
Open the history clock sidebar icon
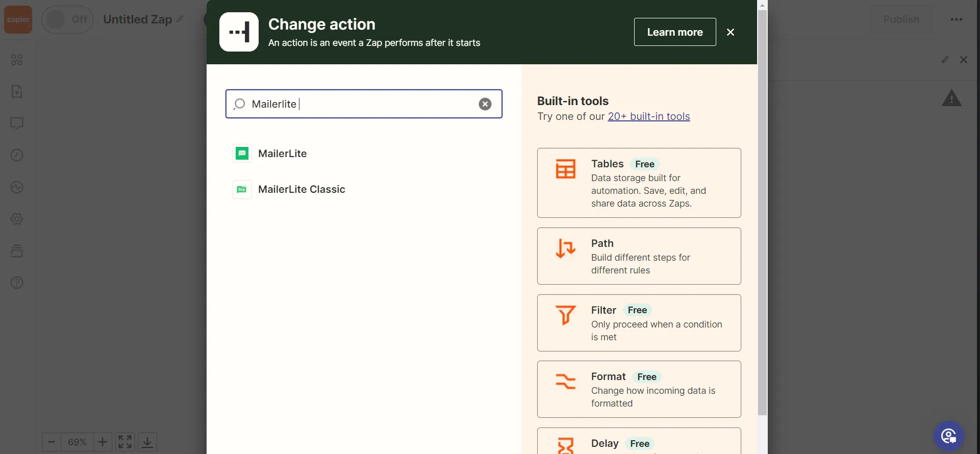pos(17,155)
